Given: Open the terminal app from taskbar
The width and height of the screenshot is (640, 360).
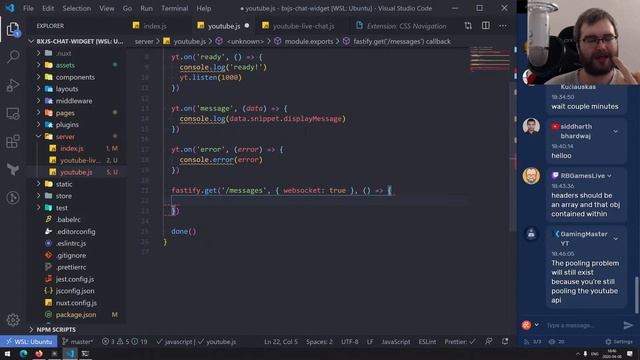Looking at the screenshot, I should pyautogui.click(x=85, y=353).
